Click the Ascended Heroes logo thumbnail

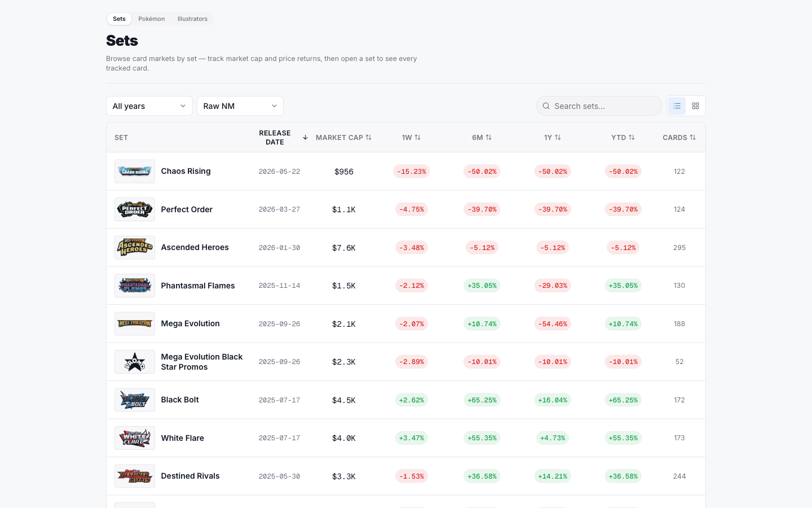[135, 247]
